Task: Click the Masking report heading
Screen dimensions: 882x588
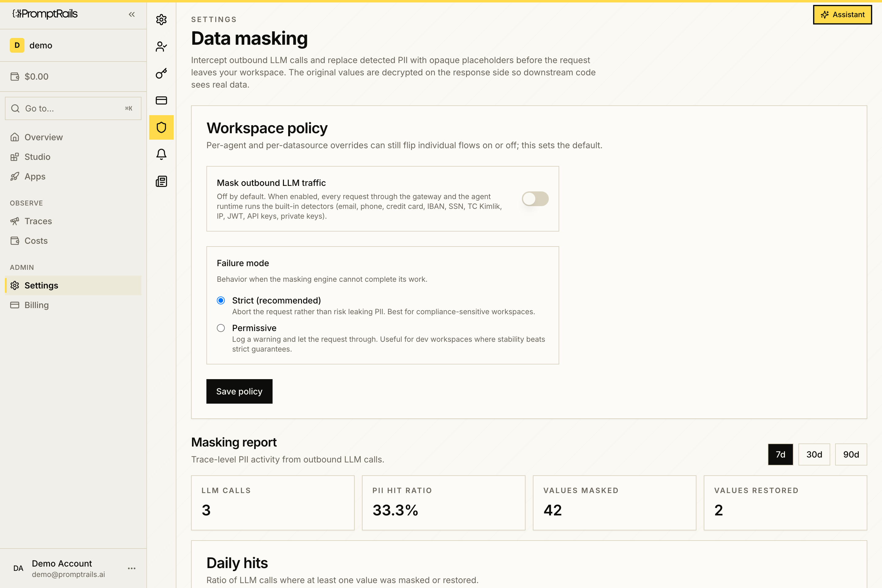Action: 234,443
